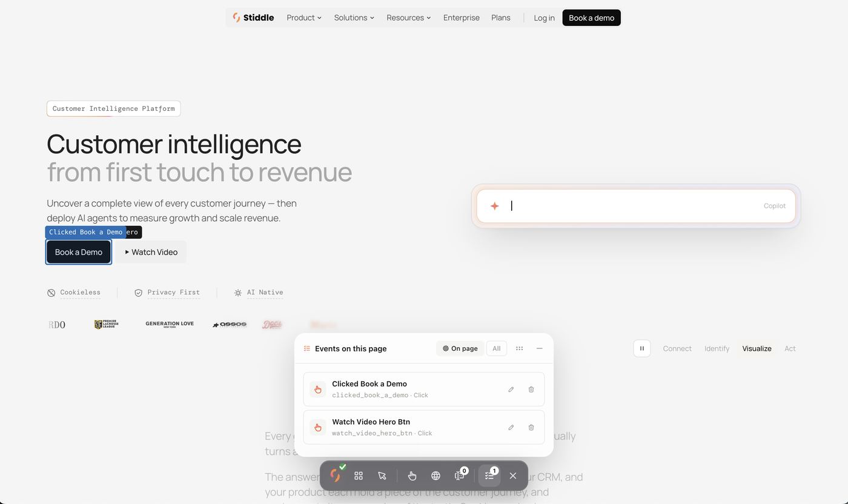848x504 pixels.
Task: Expand the Product menu
Action: pyautogui.click(x=304, y=18)
